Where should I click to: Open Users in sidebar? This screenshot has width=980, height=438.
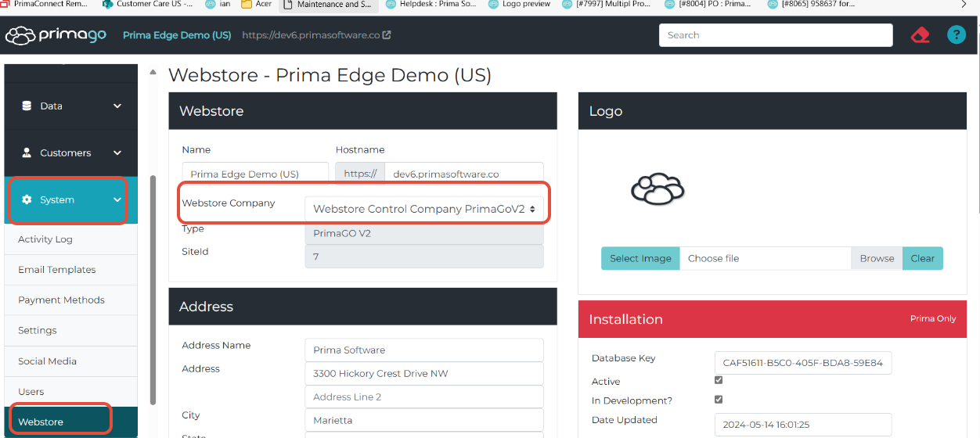pyautogui.click(x=70, y=392)
